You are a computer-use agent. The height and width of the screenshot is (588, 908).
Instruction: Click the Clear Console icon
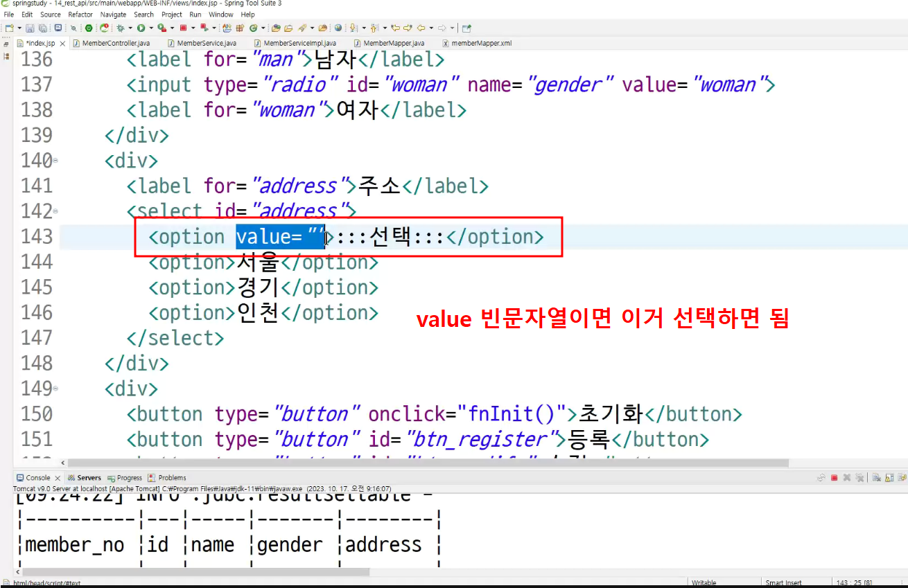coord(877,478)
